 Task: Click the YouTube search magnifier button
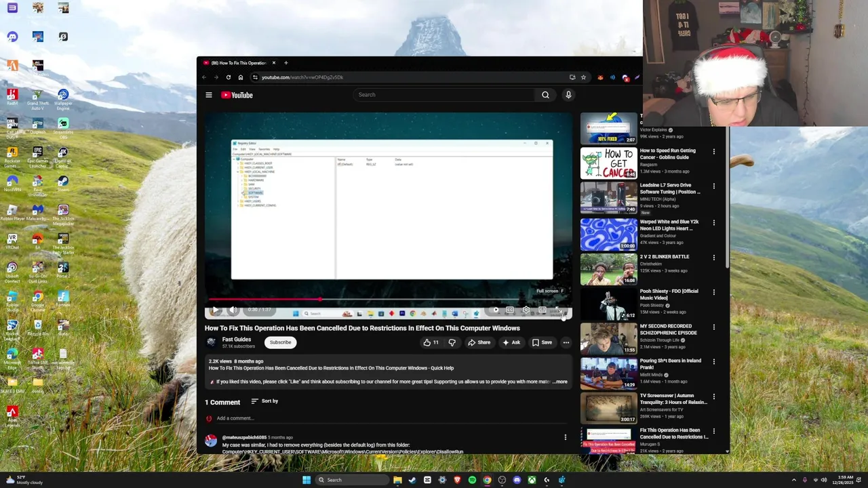pyautogui.click(x=545, y=95)
